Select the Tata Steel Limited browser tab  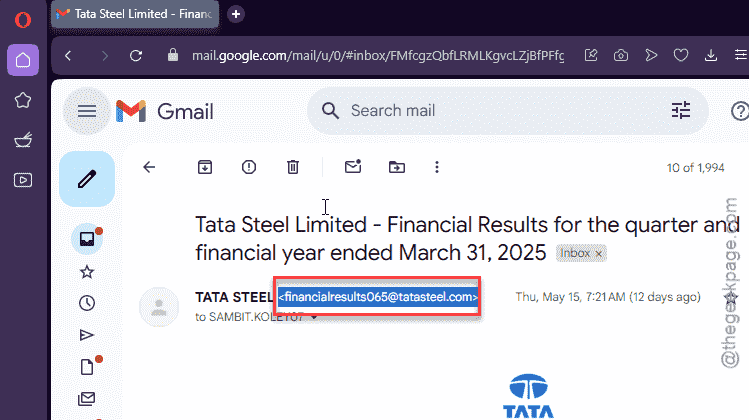click(x=135, y=14)
